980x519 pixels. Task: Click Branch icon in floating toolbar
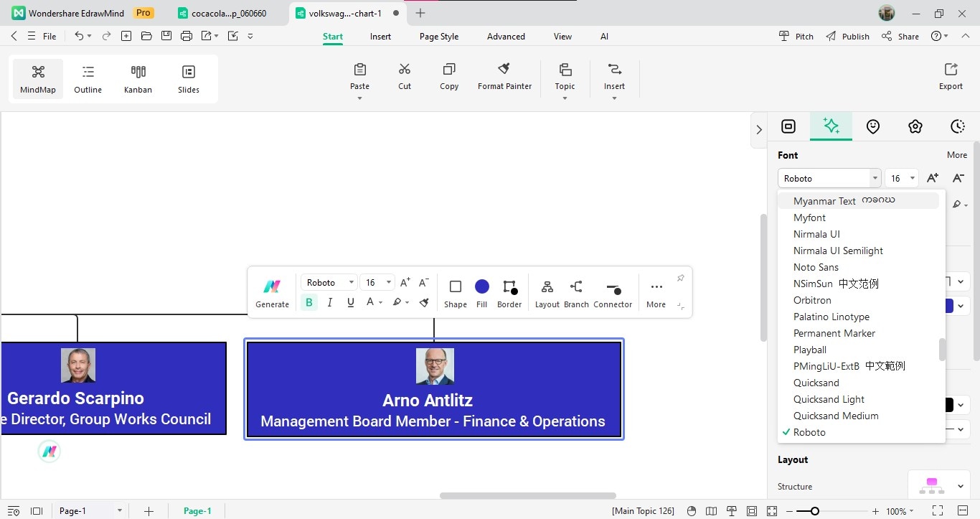[576, 286]
